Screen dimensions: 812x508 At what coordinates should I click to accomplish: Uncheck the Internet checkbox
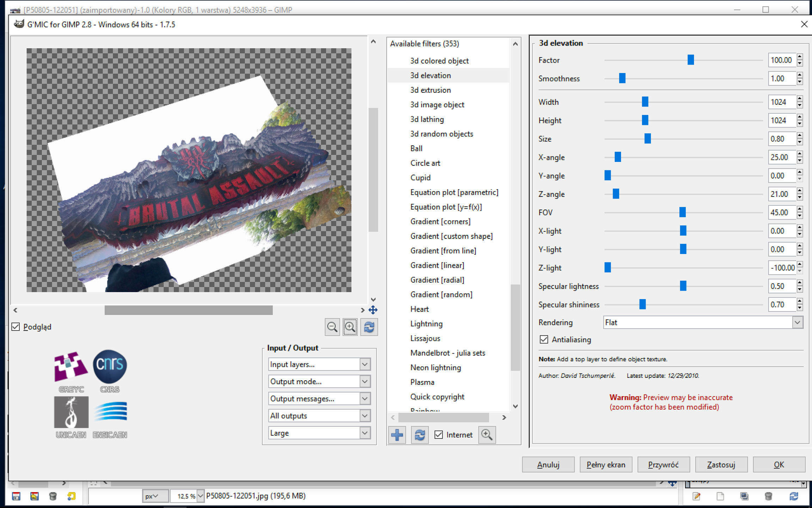tap(438, 435)
